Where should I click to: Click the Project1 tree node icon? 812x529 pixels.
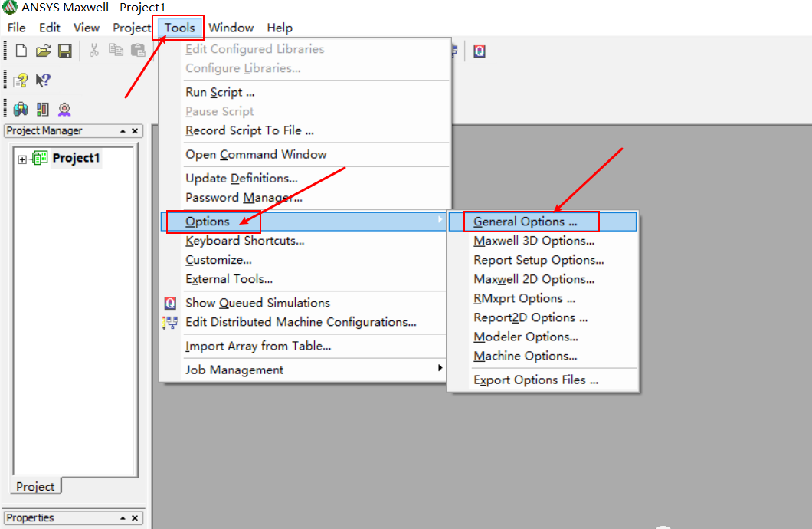[40, 157]
